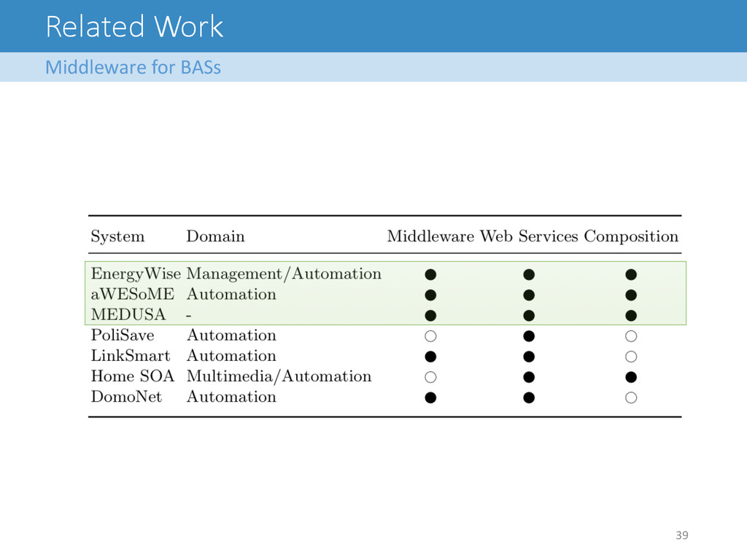Click EnergyWise's filled Composition dot

coord(631,275)
